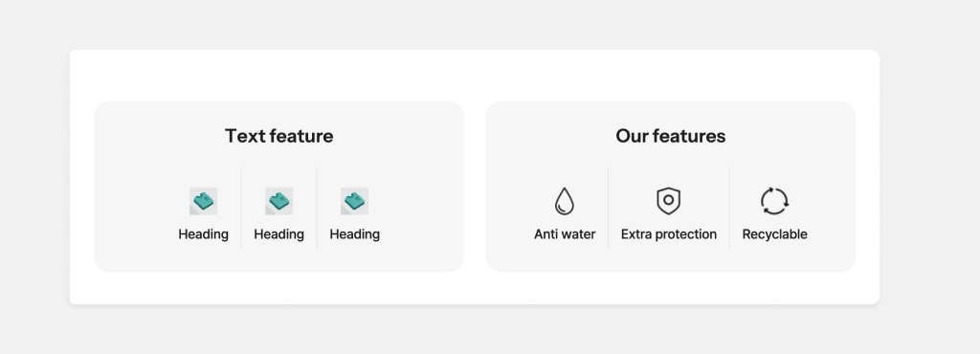Click the shield Extra protection icon
Screen dimensions: 980x354
tap(668, 201)
